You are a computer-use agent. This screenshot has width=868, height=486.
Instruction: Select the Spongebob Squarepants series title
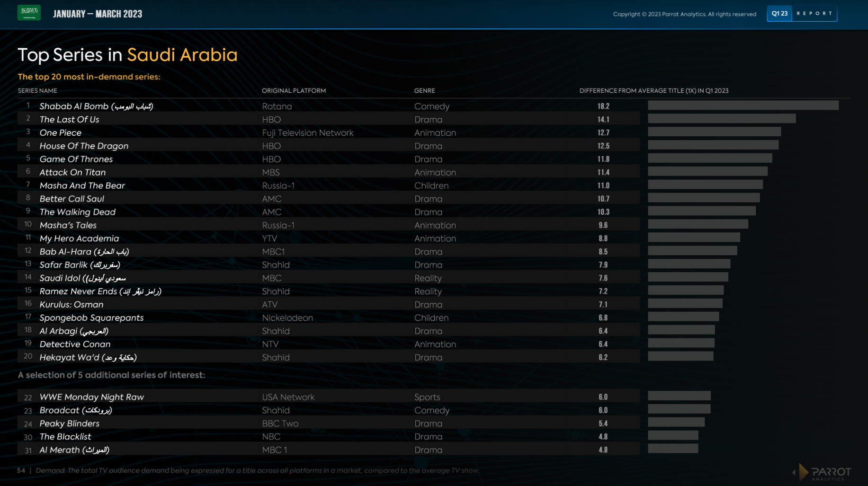91,318
